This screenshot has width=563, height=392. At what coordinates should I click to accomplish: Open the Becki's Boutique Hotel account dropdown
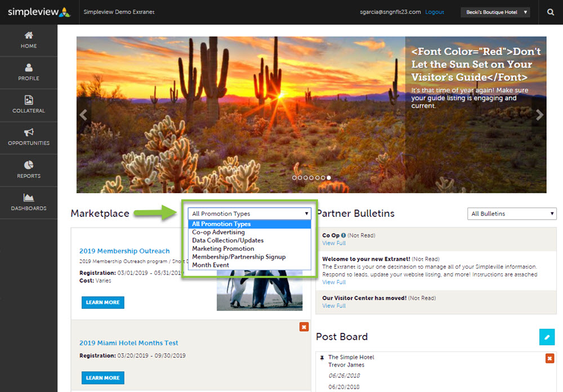(x=495, y=12)
